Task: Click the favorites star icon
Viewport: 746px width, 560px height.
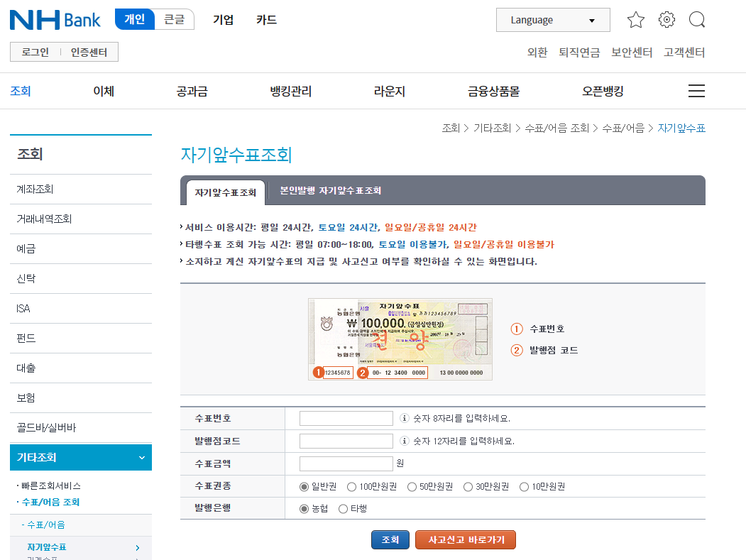Action: [635, 19]
